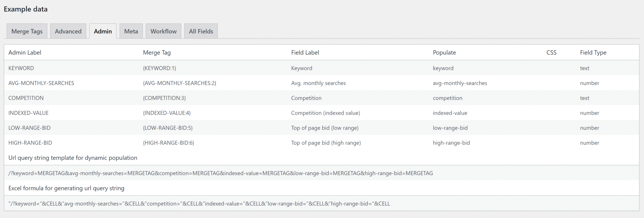Click the Populate column header
This screenshot has height=218, width=644.
(x=444, y=53)
